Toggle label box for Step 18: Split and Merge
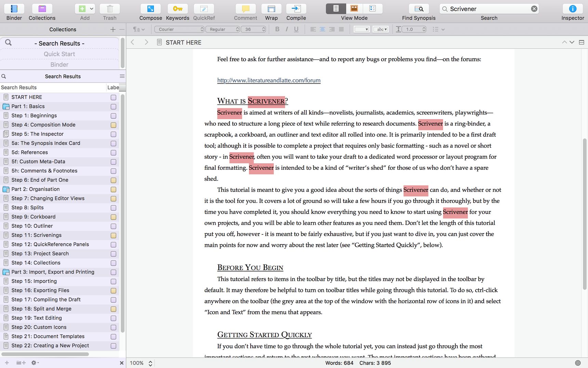Screen dimensions: 588x368 pos(113,309)
